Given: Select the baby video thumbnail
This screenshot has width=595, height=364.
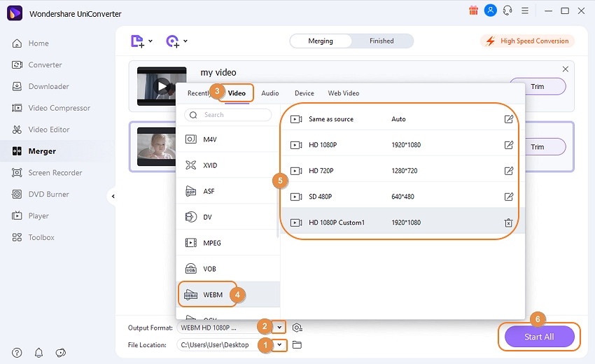Looking at the screenshot, I should [156, 146].
